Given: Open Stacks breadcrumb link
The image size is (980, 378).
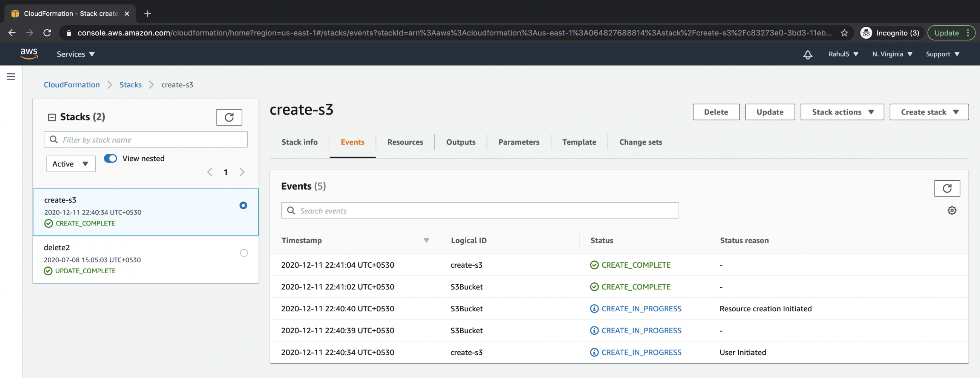Looking at the screenshot, I should click(130, 85).
